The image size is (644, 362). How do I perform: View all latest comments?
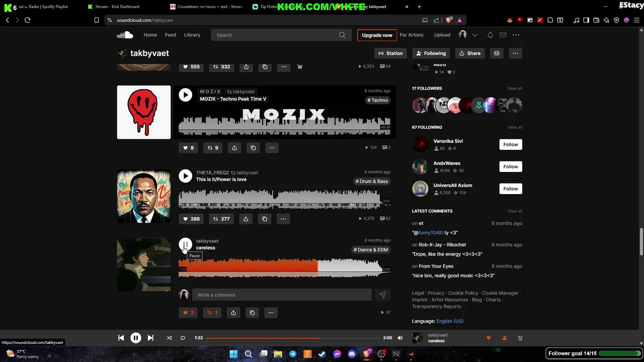point(515,211)
